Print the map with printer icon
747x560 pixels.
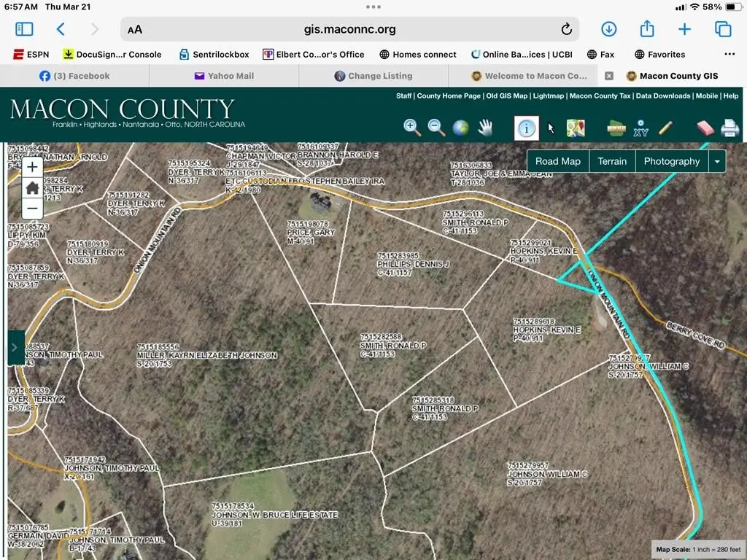click(x=729, y=128)
